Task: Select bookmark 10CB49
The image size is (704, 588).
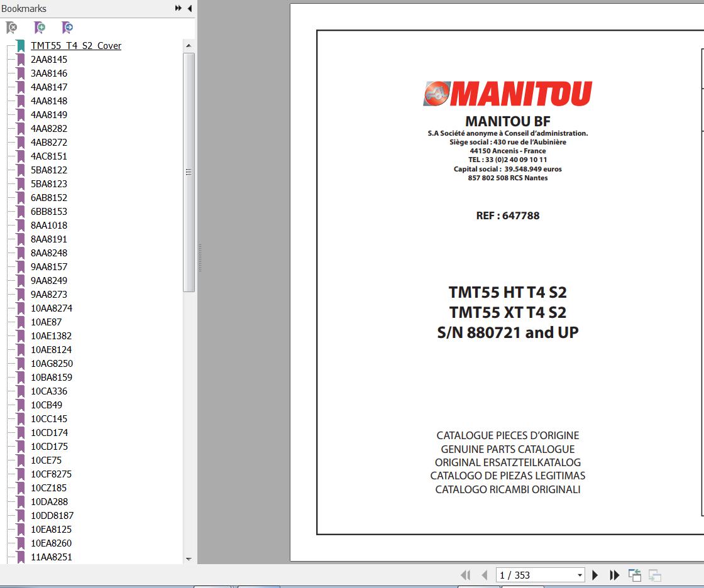Action: pos(47,405)
